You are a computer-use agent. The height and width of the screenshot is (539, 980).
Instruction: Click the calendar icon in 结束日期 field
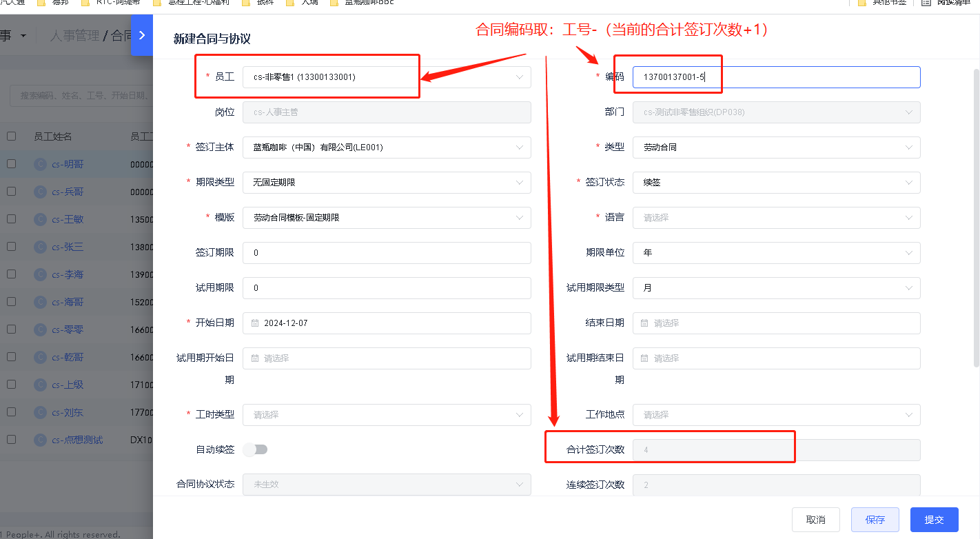[645, 323]
